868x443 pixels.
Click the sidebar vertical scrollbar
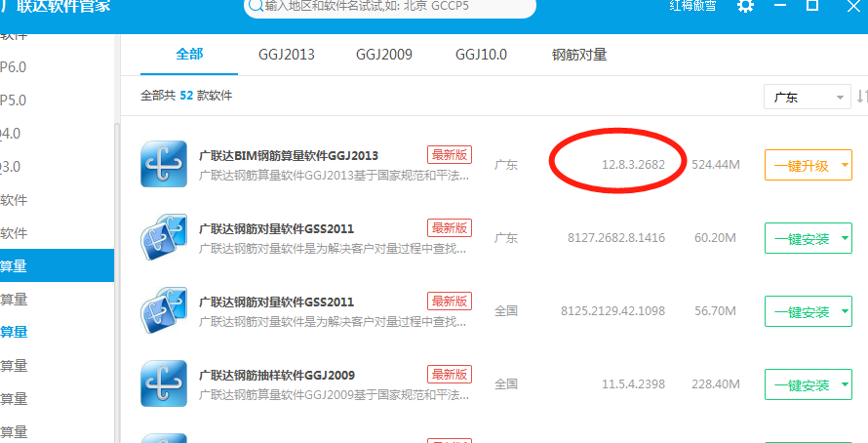tap(117, 282)
